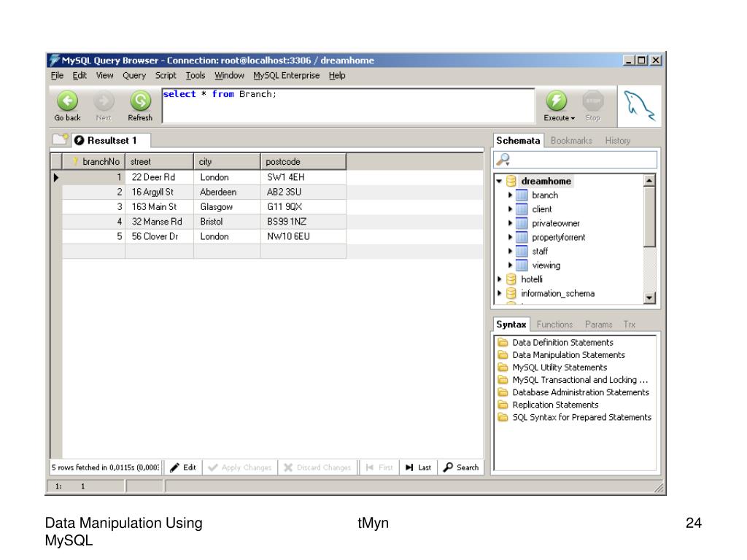Click into the SQL query text area
Viewport: 747px width, 560px height.
(x=348, y=106)
